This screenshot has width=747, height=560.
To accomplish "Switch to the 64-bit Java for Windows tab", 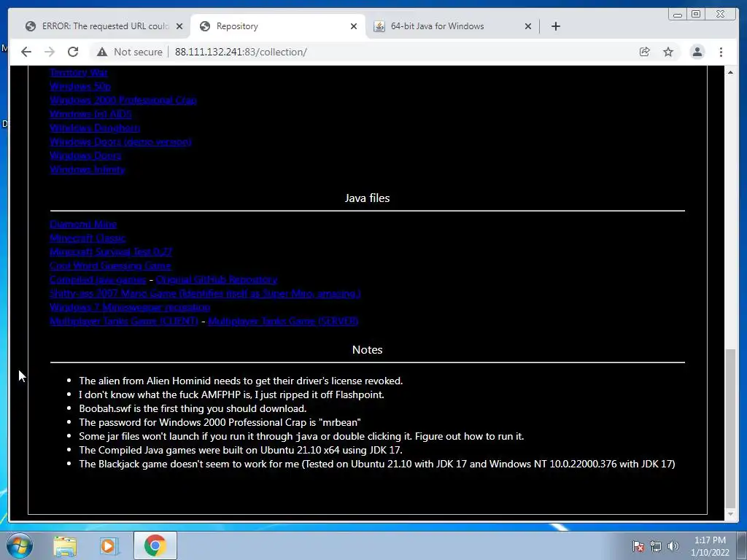I will (452, 26).
